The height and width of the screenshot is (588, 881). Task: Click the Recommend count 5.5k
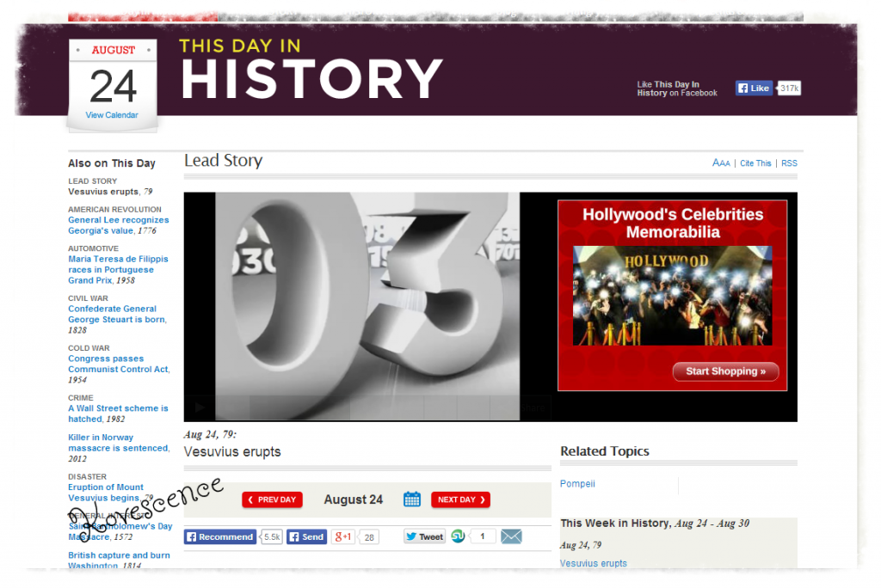pyautogui.click(x=272, y=537)
